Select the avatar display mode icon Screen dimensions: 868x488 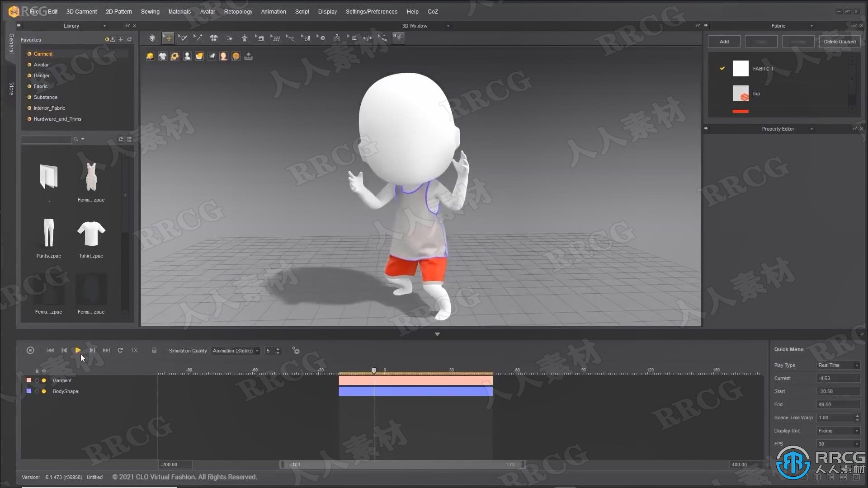224,56
